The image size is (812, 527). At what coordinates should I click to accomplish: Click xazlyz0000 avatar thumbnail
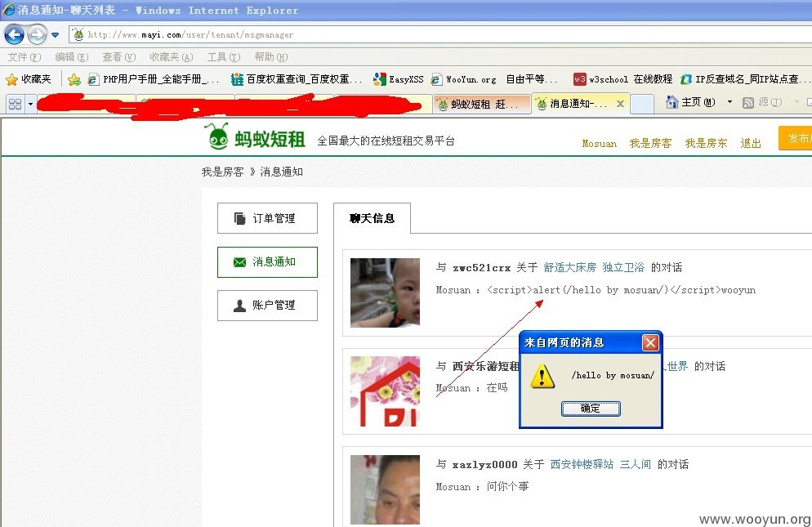[385, 489]
